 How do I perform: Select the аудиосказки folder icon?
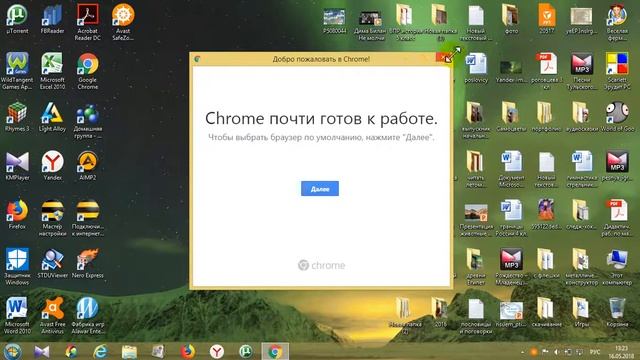pos(582,117)
